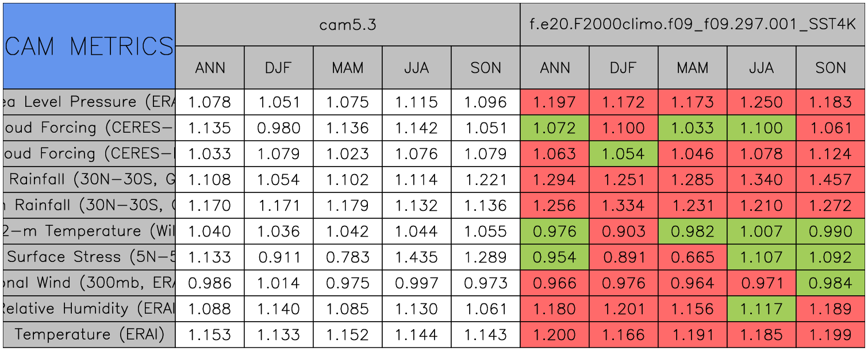The image size is (868, 351).
Task: Select the f.e20.F2000climo.f09_f09.297.001_SST4K header
Action: click(693, 25)
